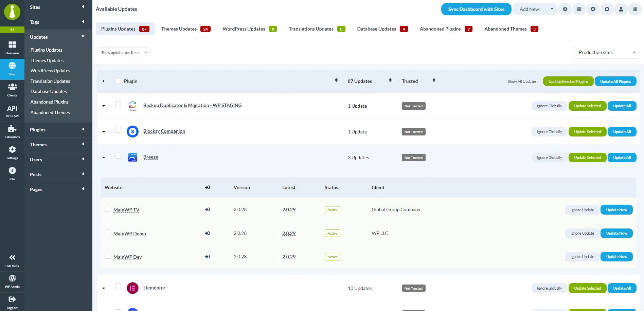Toggle the theme sun icon

pos(635,9)
